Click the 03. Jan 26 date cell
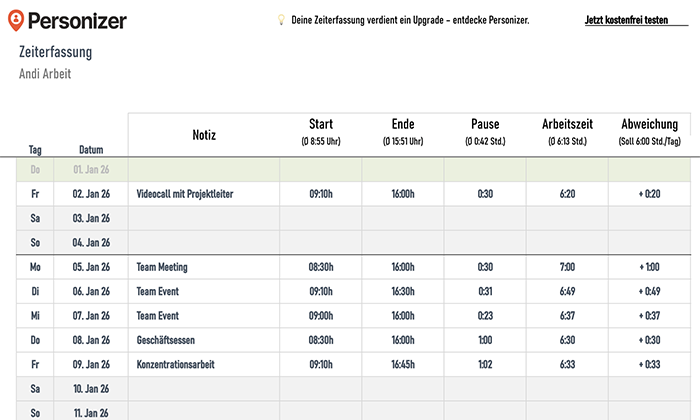The image size is (700, 420). 91,218
